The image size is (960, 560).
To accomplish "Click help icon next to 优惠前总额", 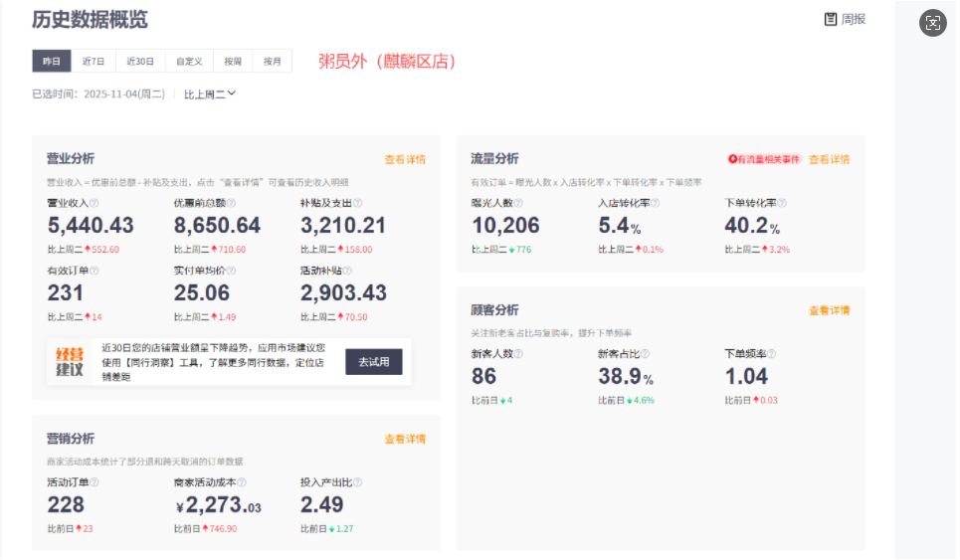I will tap(232, 203).
